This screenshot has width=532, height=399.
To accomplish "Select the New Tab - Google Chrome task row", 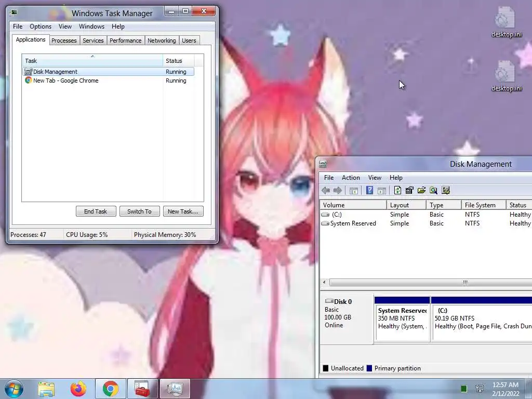I will (108, 81).
